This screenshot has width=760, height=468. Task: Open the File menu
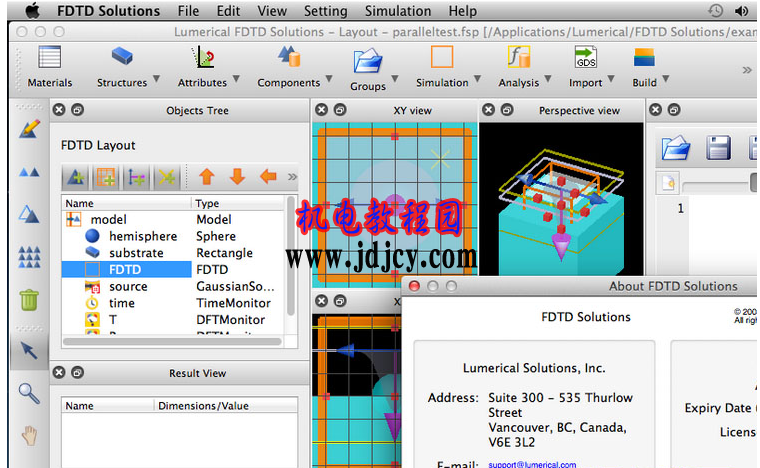188,11
